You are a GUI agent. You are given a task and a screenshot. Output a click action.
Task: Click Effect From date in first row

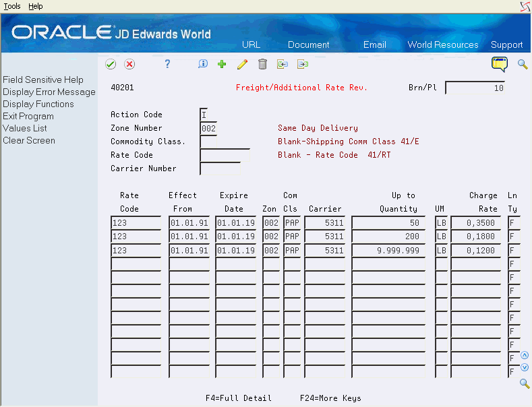(x=189, y=223)
